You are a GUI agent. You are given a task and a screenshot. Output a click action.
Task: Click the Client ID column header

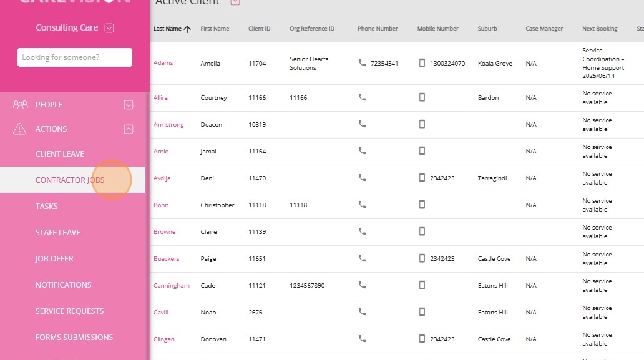(259, 29)
